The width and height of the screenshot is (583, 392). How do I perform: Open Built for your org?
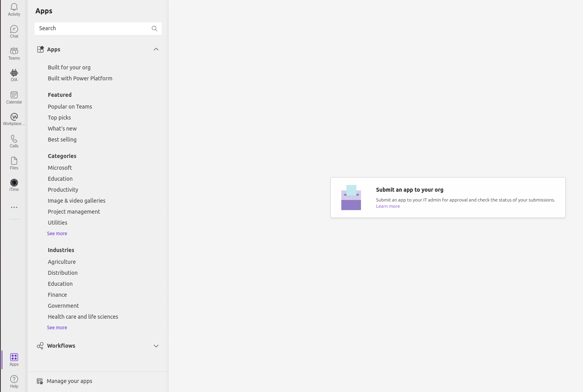69,67
